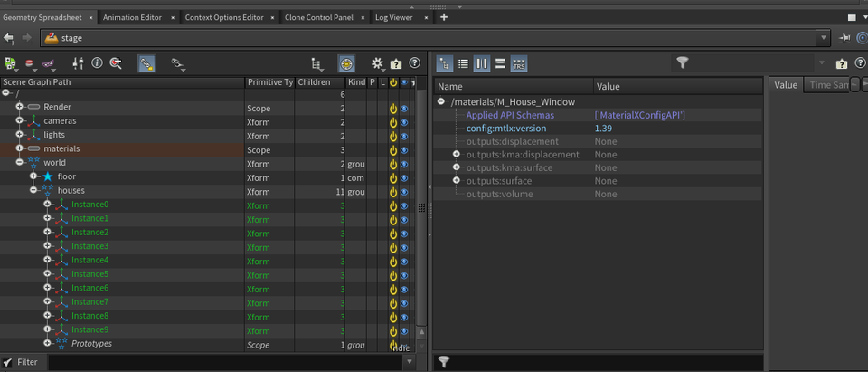Click the TRS icon in details toolbar
The width and height of the screenshot is (868, 372).
click(x=519, y=63)
